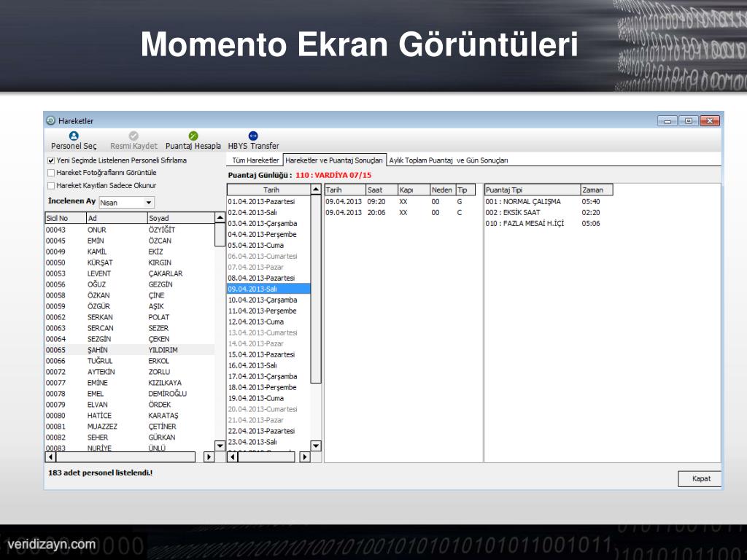Select the 002 : EKSİK SAAT result row

pyautogui.click(x=548, y=212)
